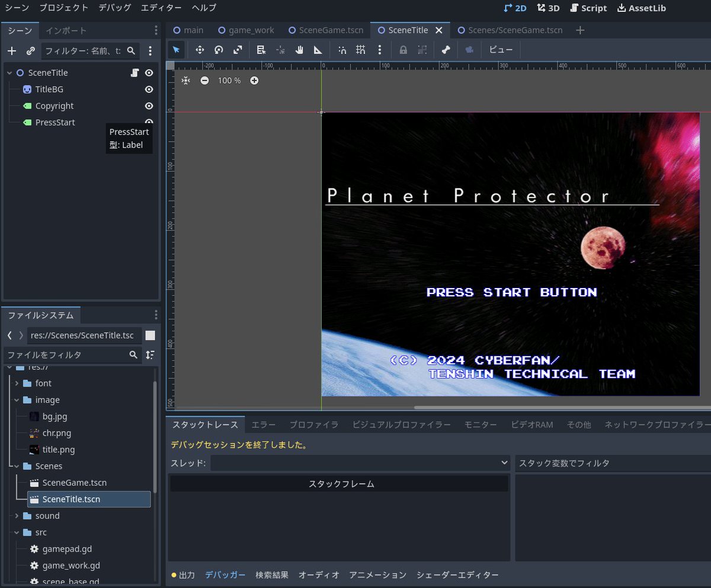
Task: Collapse the Scenes folder
Action: (17, 466)
